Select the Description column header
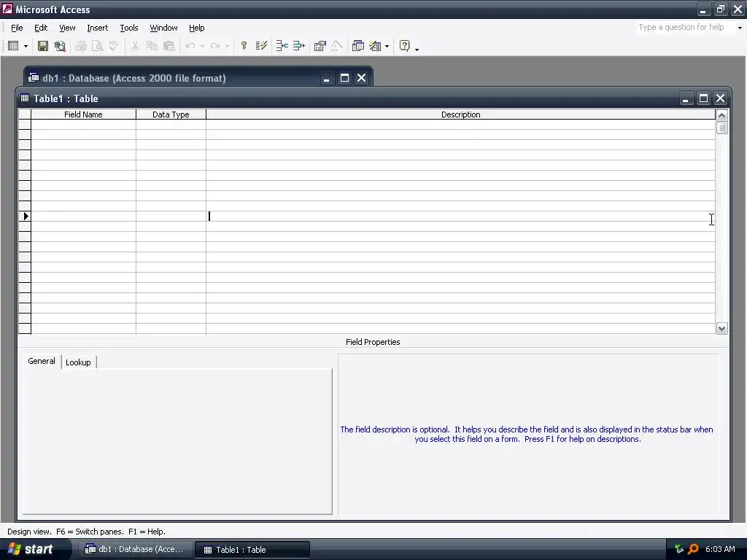 pyautogui.click(x=461, y=114)
